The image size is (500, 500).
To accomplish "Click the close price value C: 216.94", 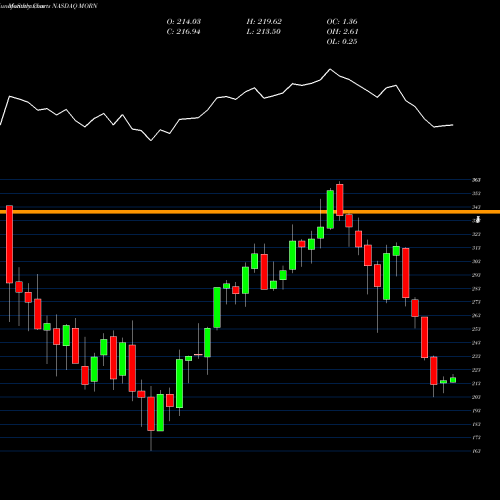I will point(183,32).
